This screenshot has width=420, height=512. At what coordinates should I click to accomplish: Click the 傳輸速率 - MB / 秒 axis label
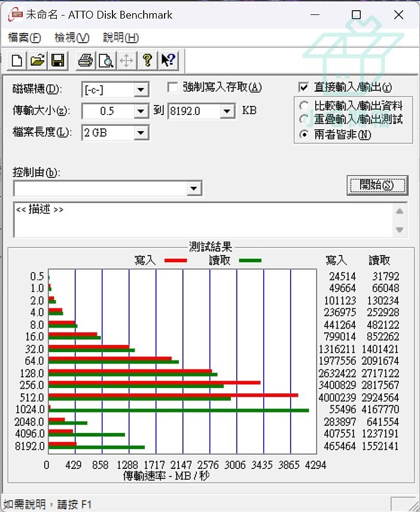(x=166, y=475)
